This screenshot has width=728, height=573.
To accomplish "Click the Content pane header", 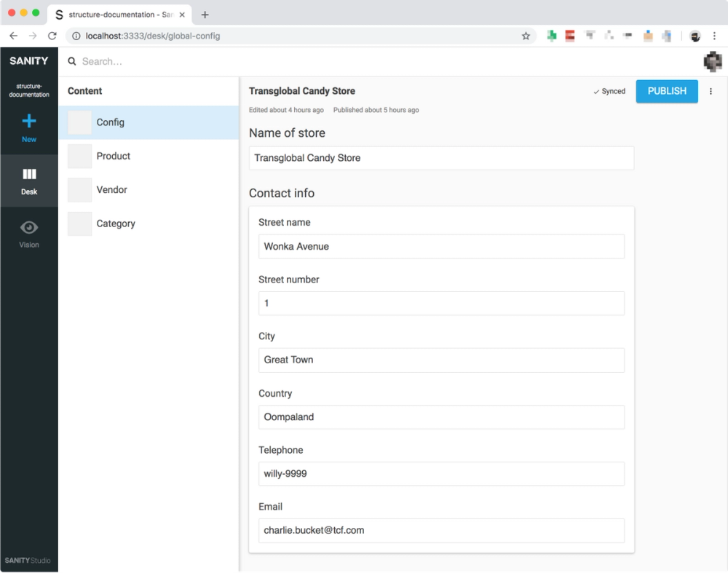I will 84,91.
